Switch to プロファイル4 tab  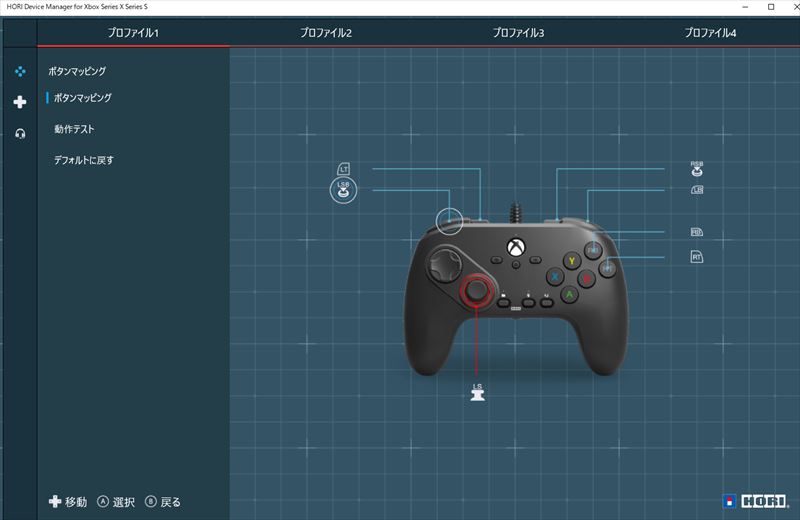point(710,33)
